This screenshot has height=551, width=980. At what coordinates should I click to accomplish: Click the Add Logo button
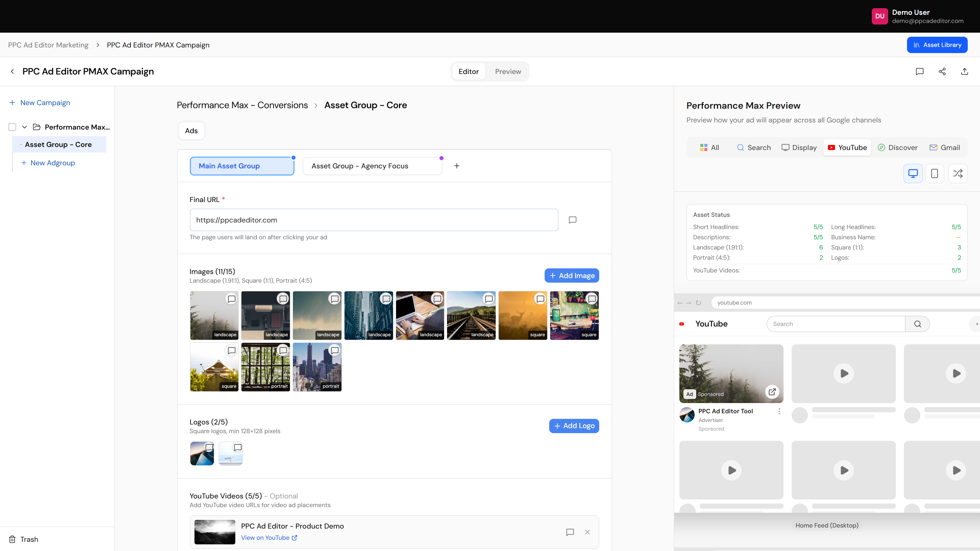click(x=574, y=426)
